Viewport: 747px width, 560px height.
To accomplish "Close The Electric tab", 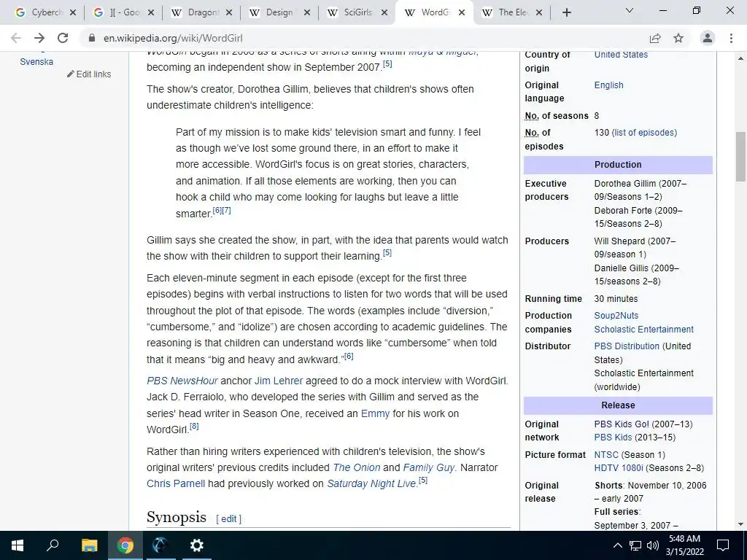I will click(x=539, y=13).
